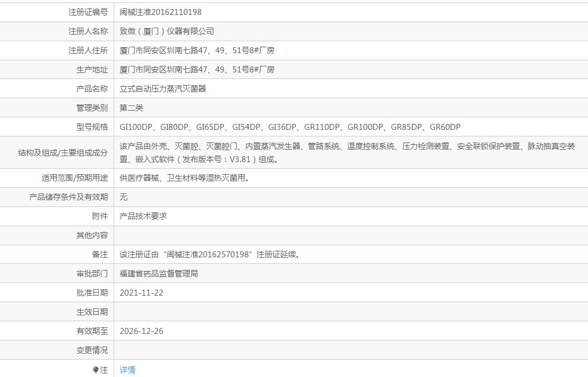The height and width of the screenshot is (377, 588).
Task: Click the 审批部门 label
Action: 92,273
